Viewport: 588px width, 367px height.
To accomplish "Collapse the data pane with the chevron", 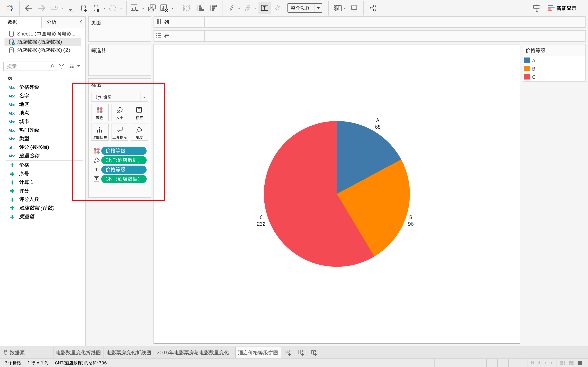I will pyautogui.click(x=81, y=22).
